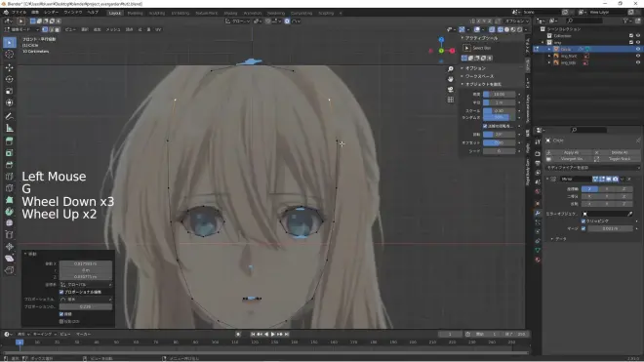The width and height of the screenshot is (644, 362).
Task: Open the File menu in the top bar
Action: coord(20,13)
